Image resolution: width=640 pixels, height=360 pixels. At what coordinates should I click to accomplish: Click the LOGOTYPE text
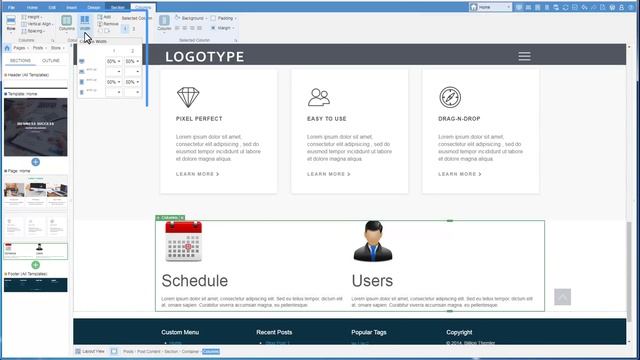[204, 57]
